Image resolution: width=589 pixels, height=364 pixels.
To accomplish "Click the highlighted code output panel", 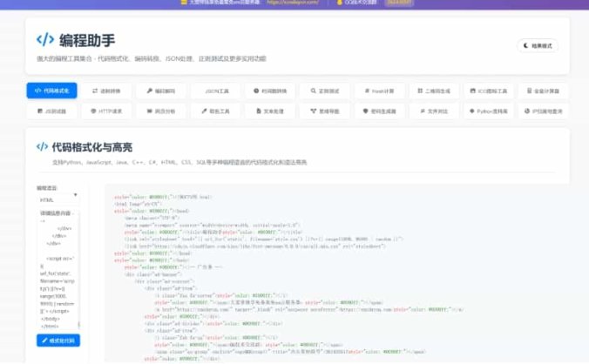I will [337, 273].
